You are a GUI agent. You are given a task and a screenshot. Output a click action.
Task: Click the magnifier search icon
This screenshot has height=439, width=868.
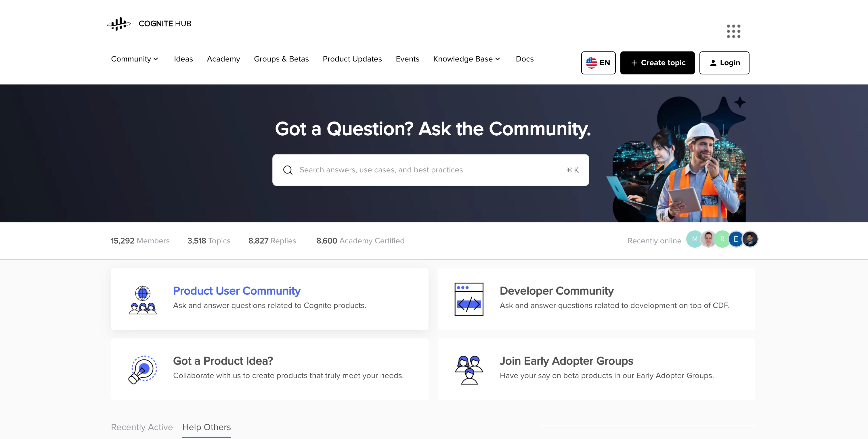(x=288, y=170)
